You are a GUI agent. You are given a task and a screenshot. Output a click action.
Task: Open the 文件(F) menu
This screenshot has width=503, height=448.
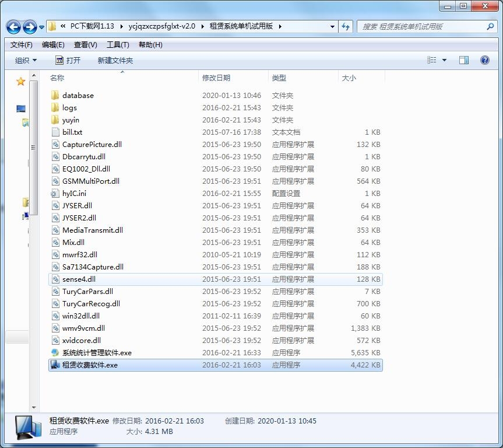pos(21,45)
